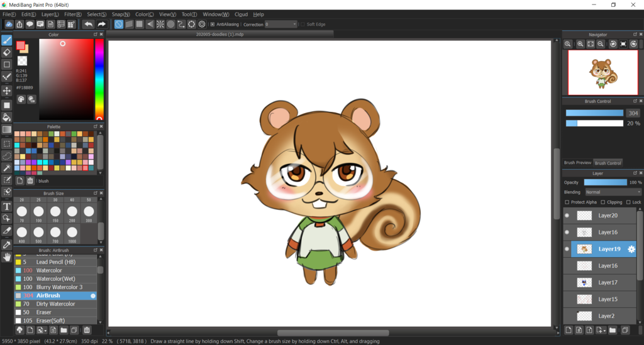This screenshot has width=644, height=345.
Task: Toggle the AntiAliasing checkbox
Action: [213, 25]
